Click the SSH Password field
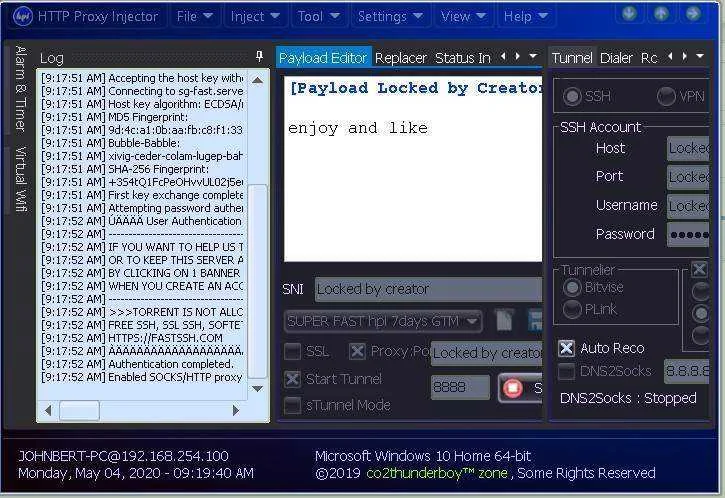Screen dimensions: 725x498 coord(688,234)
